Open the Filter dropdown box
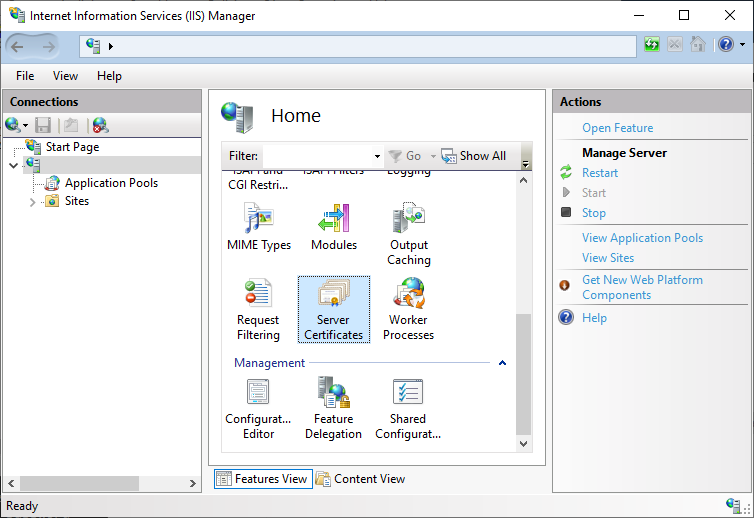This screenshot has height=518, width=754. coord(377,156)
